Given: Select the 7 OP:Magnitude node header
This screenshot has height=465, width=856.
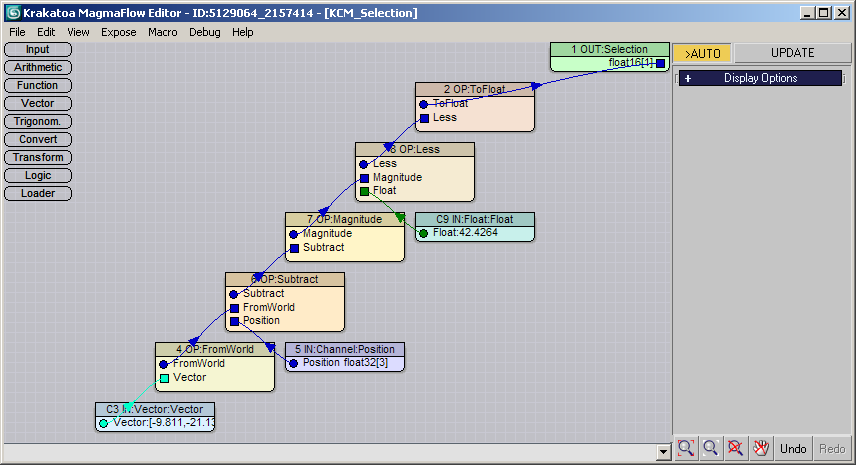Looking at the screenshot, I should [344, 219].
